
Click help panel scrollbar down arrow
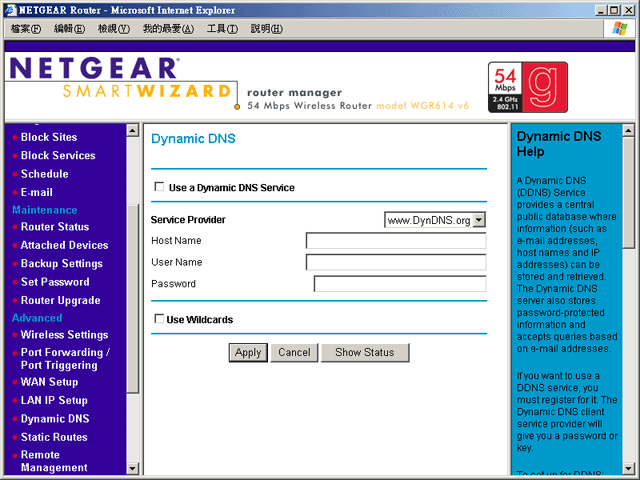[x=628, y=468]
